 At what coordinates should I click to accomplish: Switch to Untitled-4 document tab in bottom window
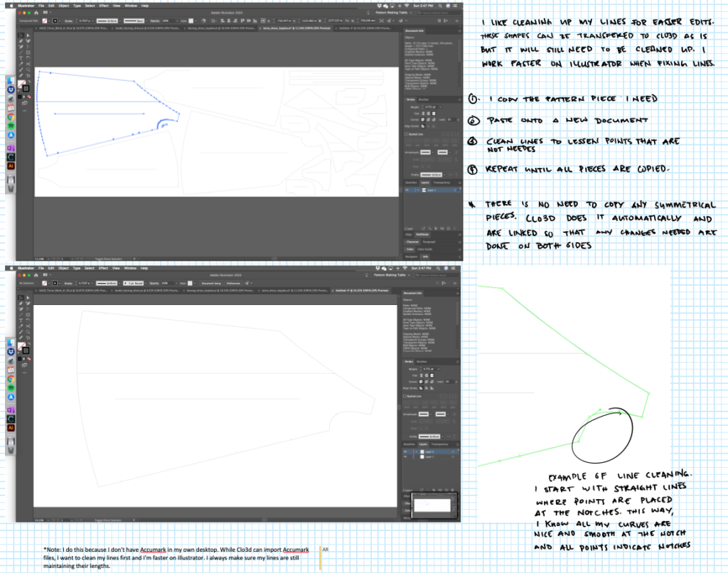(362, 290)
